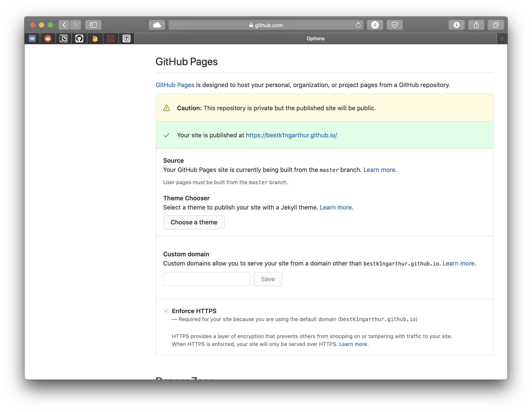
Task: Switch to the Reddit pinned tab
Action: [48, 38]
